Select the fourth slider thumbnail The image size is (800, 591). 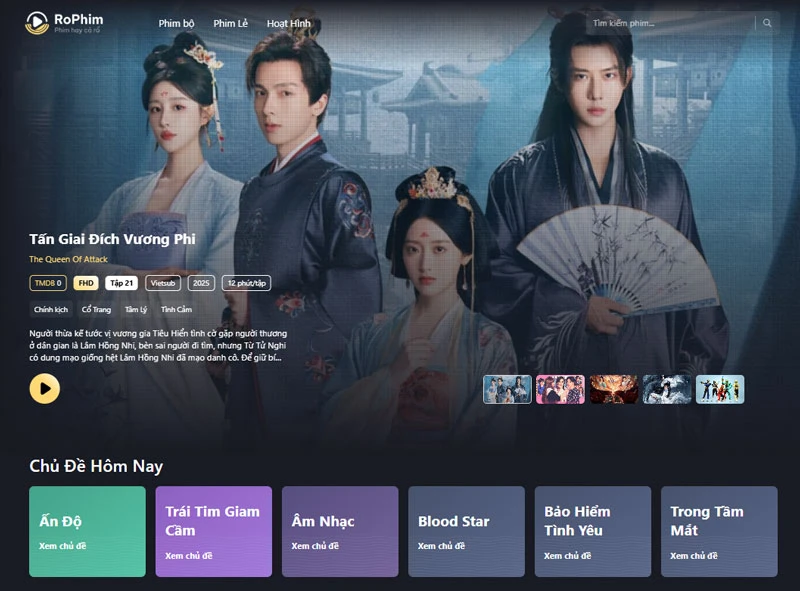[x=667, y=389]
